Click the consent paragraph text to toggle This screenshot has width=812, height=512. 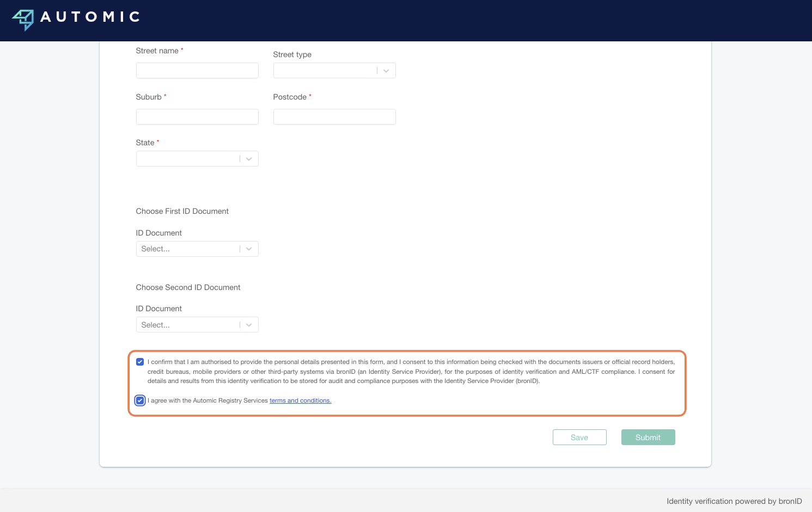[x=411, y=372]
